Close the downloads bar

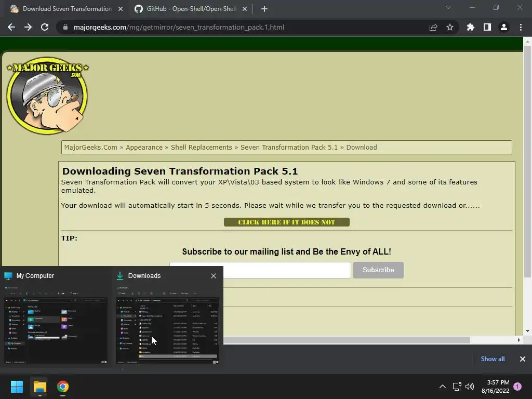[523, 359]
